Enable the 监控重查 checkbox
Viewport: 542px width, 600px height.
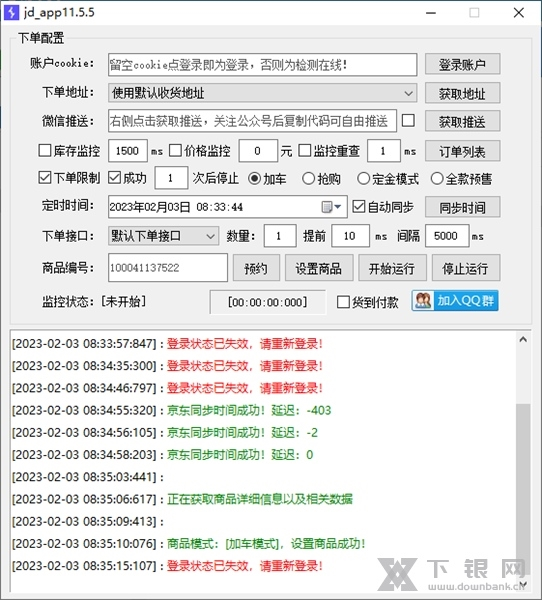[305, 150]
